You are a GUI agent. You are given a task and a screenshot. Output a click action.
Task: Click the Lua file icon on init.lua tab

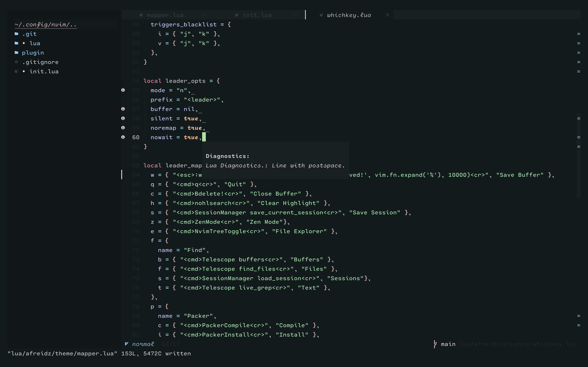[237, 15]
